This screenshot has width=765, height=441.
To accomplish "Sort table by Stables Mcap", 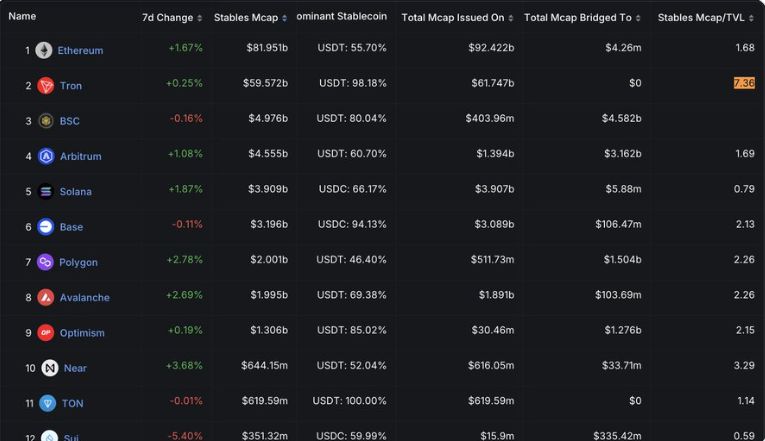I will [x=250, y=18].
